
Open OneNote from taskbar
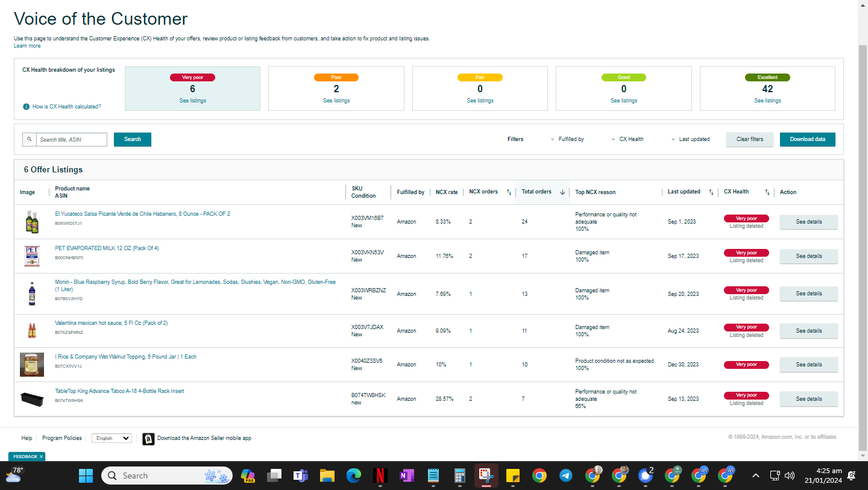point(406,476)
